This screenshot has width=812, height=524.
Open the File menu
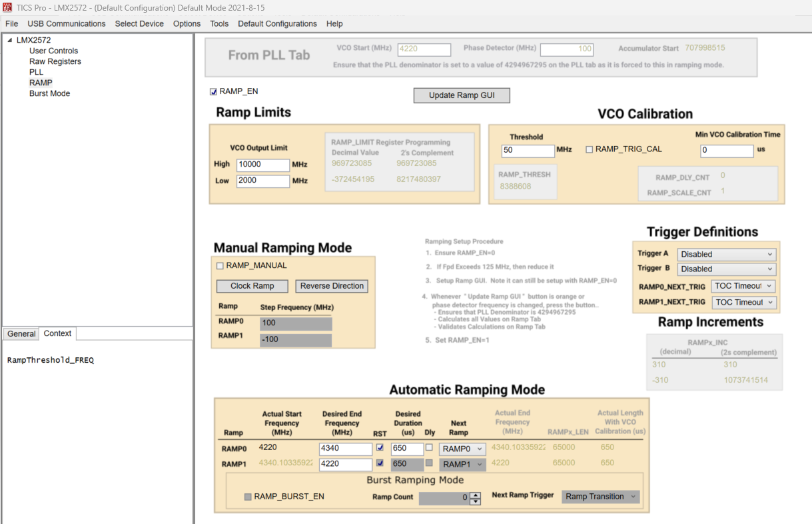click(x=11, y=23)
